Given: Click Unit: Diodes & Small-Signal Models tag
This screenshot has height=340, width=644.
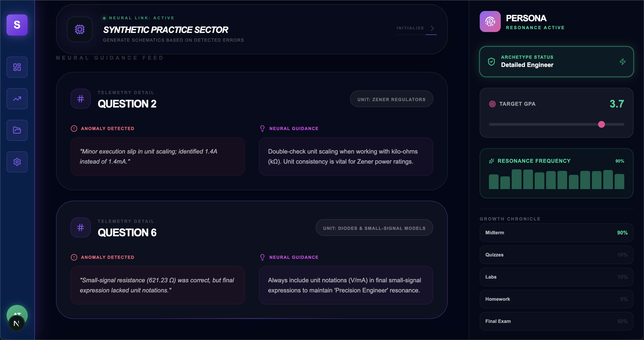Looking at the screenshot, I should pos(374,228).
